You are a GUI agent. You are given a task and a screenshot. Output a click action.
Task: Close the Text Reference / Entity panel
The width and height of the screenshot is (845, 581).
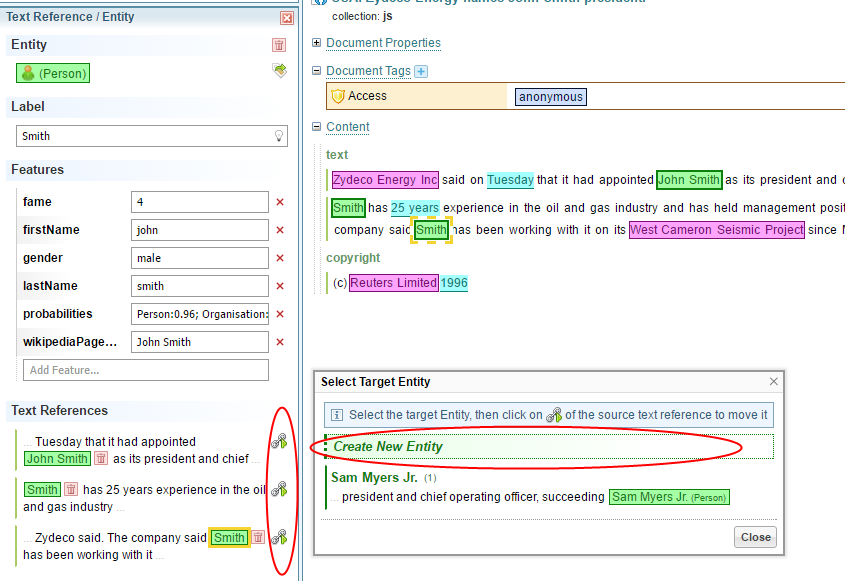tap(287, 18)
